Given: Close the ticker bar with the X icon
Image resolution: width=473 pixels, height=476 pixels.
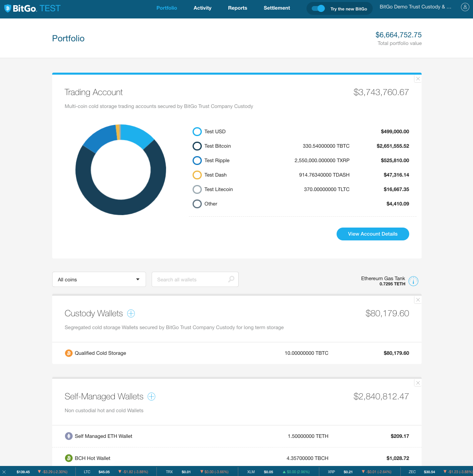Looking at the screenshot, I should click(4, 472).
